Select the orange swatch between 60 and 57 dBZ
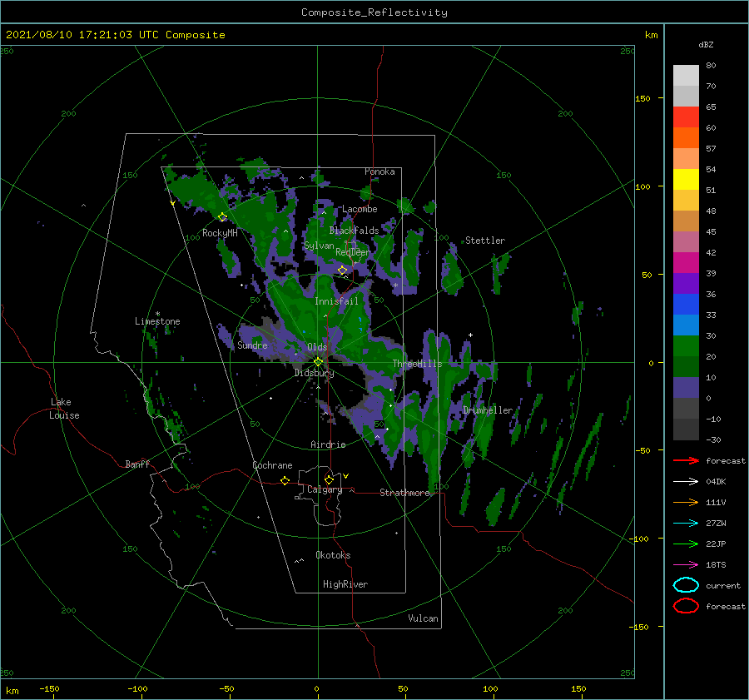 [x=686, y=137]
